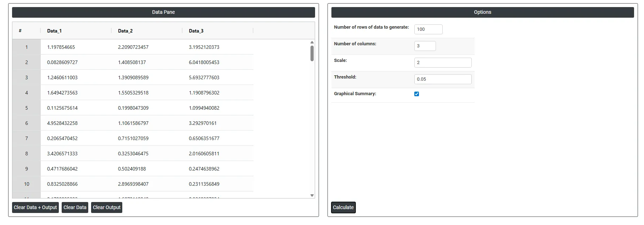Click cell with value 0.1125675614
Viewport: 644px width, 225px height.
point(76,108)
